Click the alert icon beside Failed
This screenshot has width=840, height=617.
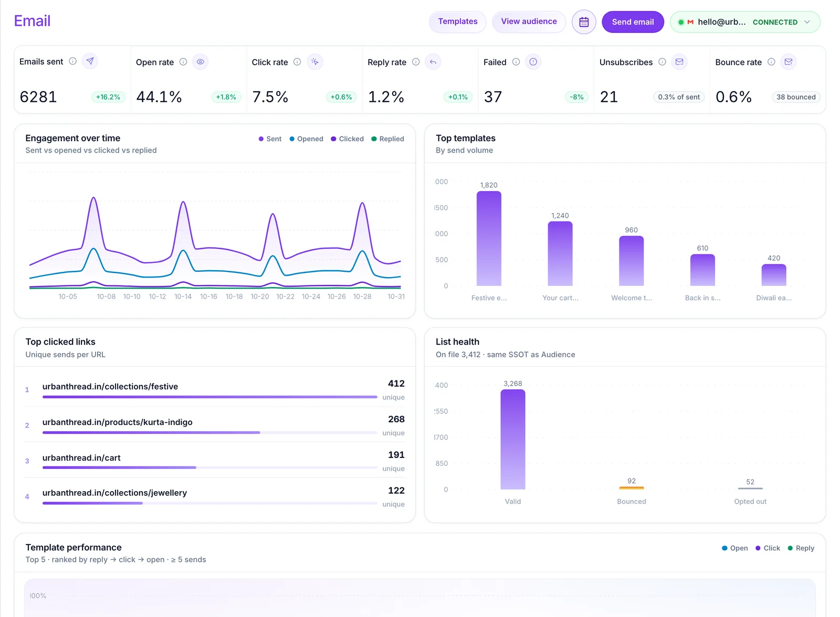tap(533, 62)
